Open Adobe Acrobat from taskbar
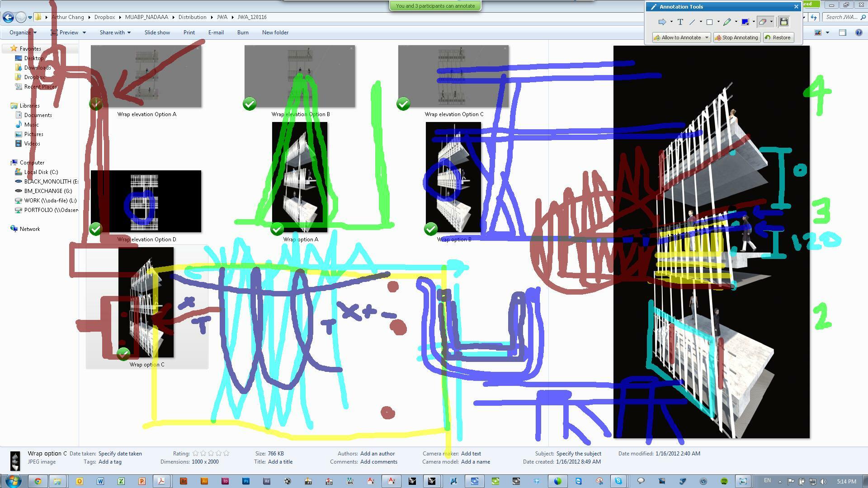The height and width of the screenshot is (488, 868). point(161,481)
